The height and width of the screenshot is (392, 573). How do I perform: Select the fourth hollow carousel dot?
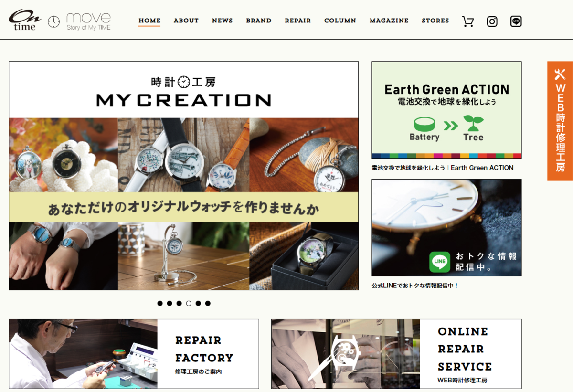189,303
